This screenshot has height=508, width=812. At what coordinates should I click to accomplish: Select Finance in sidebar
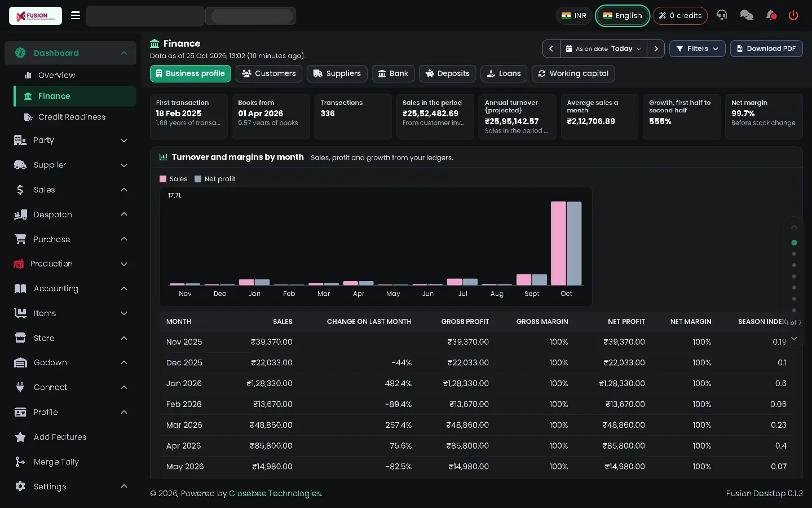pyautogui.click(x=75, y=96)
